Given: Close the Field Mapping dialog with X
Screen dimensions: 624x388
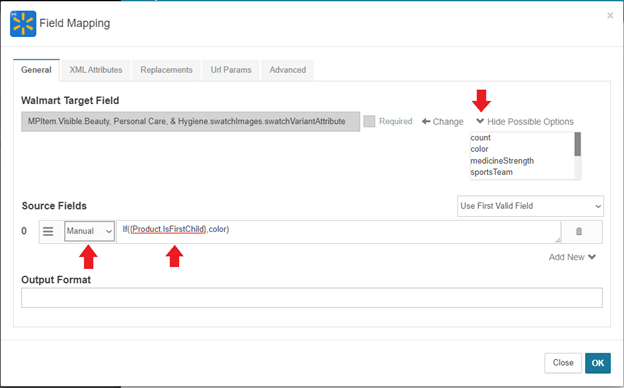Looking at the screenshot, I should click(610, 16).
